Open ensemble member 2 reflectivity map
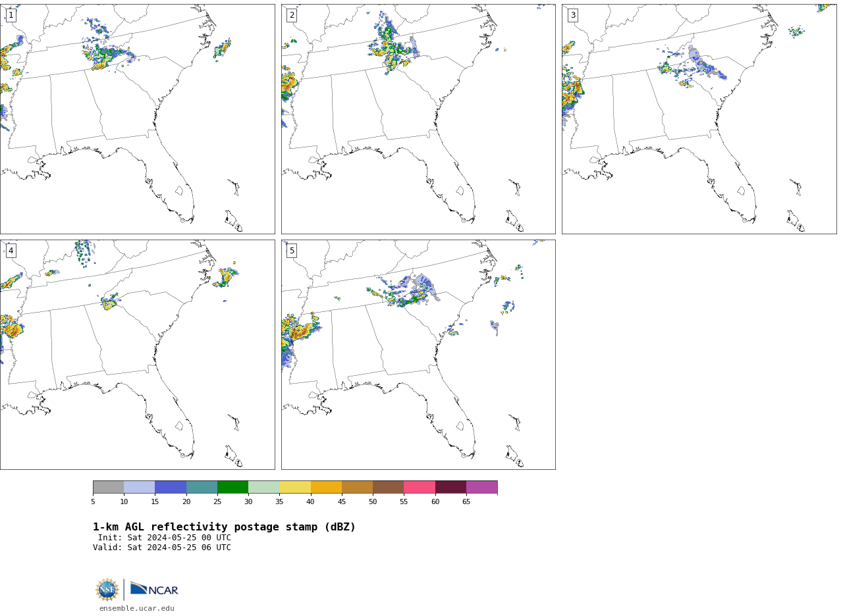The height and width of the screenshot is (616, 843). (x=418, y=119)
